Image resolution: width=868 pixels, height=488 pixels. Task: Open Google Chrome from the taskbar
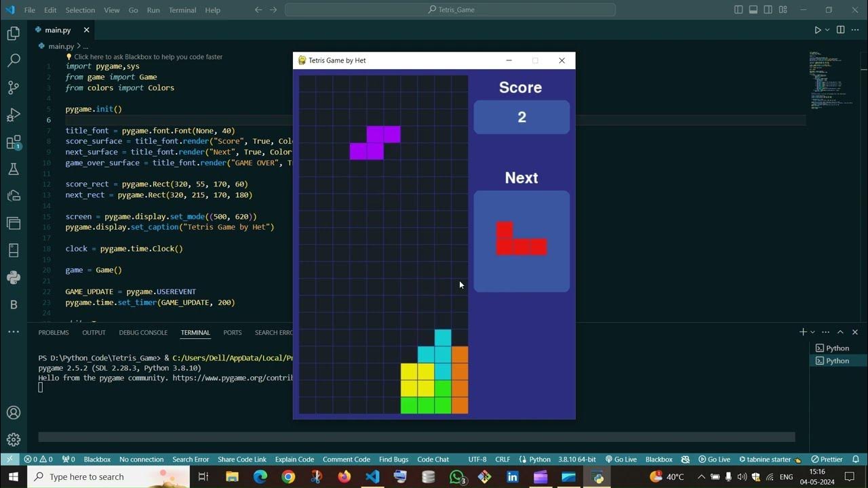(288, 477)
